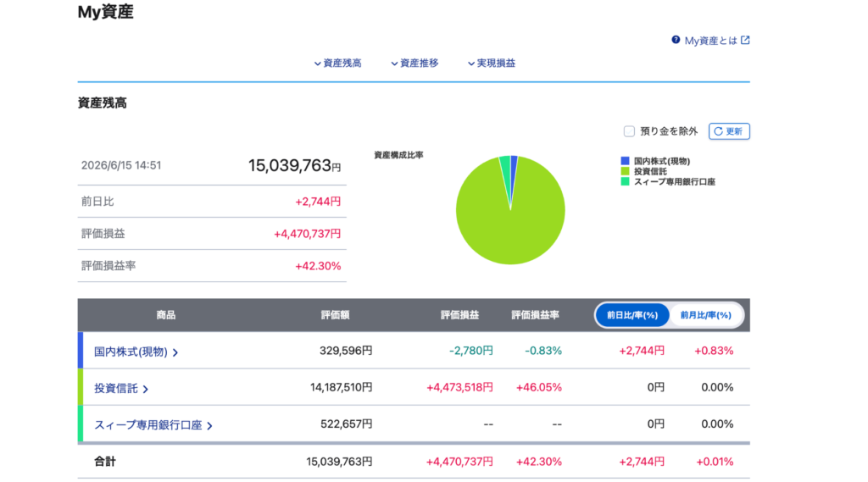
Task: Click the 合計 row label
Action: (104, 461)
